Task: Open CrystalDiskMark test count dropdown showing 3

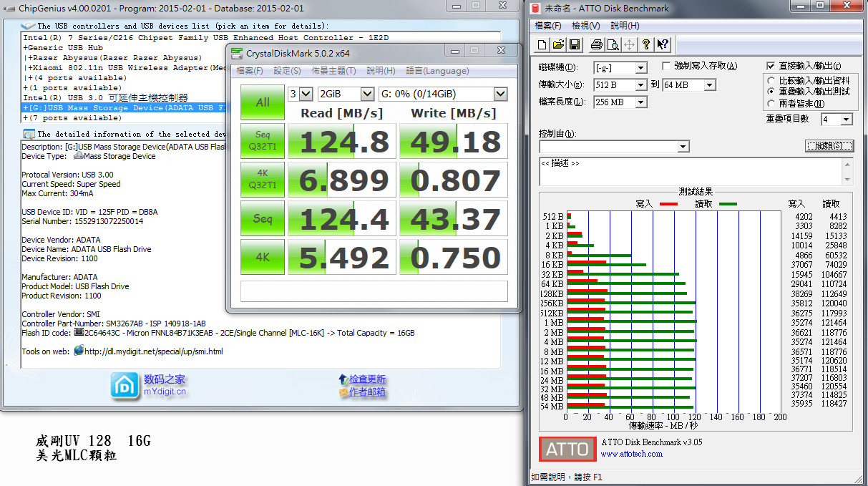Action: [300, 94]
